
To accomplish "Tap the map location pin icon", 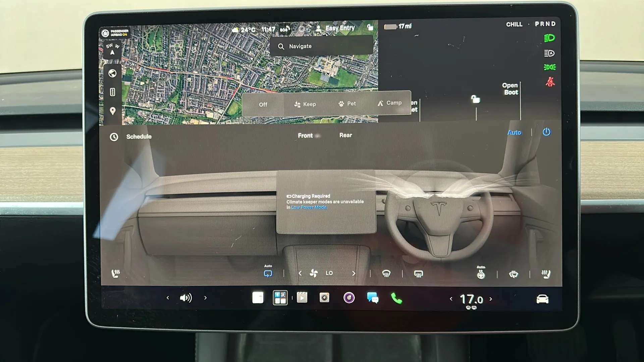I will 113,111.
